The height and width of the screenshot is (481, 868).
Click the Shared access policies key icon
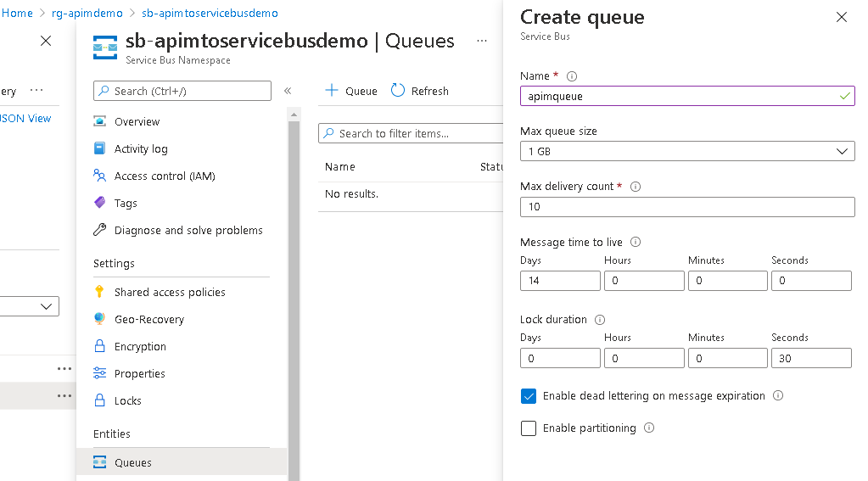coord(99,292)
